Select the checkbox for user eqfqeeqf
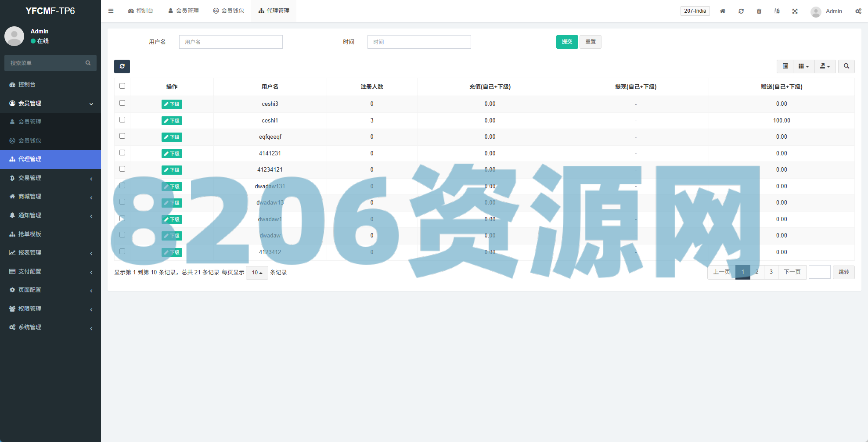This screenshot has width=868, height=442. click(122, 136)
